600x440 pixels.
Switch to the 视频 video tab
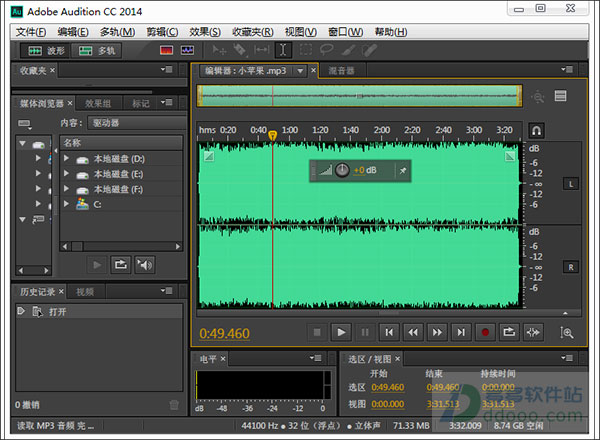point(85,292)
